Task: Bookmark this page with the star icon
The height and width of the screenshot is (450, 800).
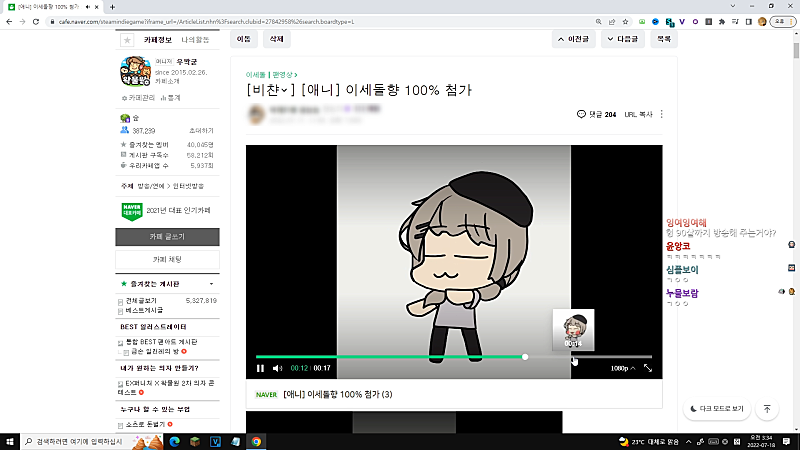Action: click(x=625, y=22)
